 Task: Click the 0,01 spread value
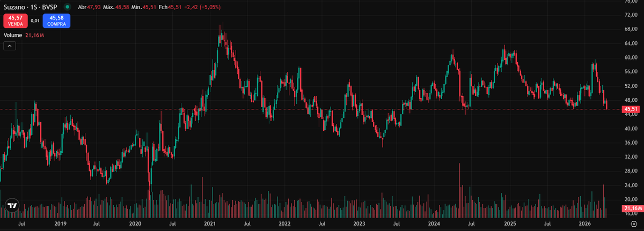[x=35, y=21]
